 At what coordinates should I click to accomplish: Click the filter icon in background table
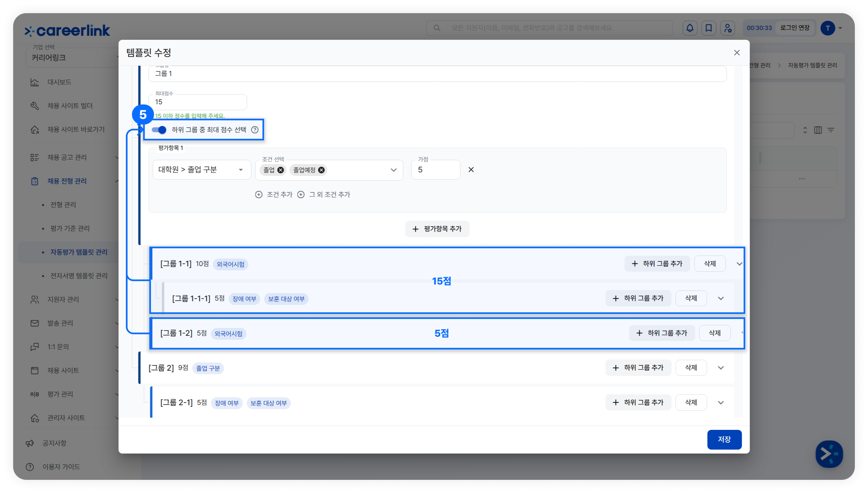point(831,130)
